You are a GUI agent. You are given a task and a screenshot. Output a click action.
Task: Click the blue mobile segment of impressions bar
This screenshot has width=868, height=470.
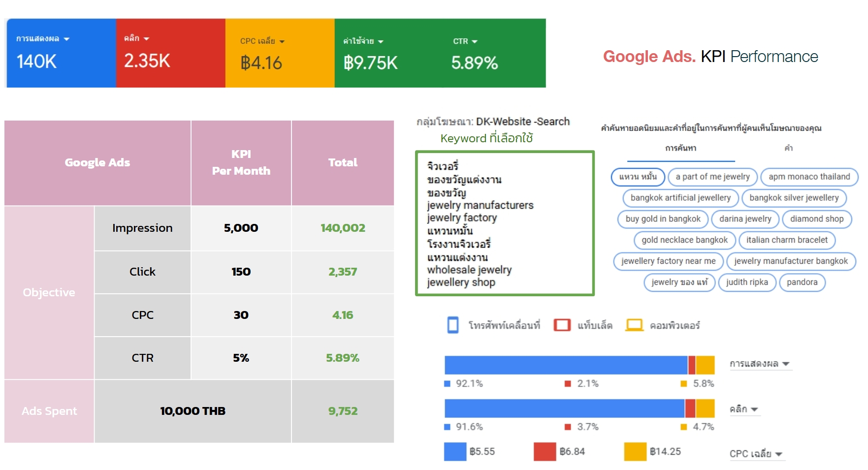point(566,365)
